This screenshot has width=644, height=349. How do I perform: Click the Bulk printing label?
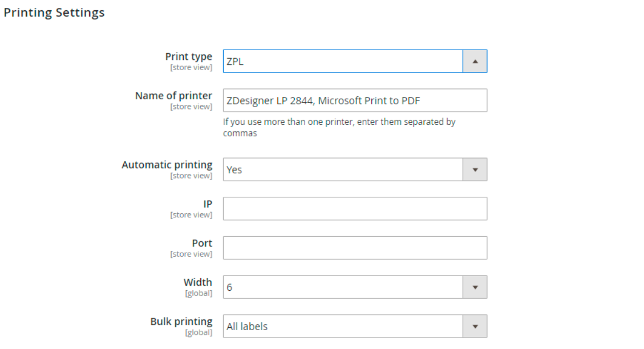click(x=181, y=322)
